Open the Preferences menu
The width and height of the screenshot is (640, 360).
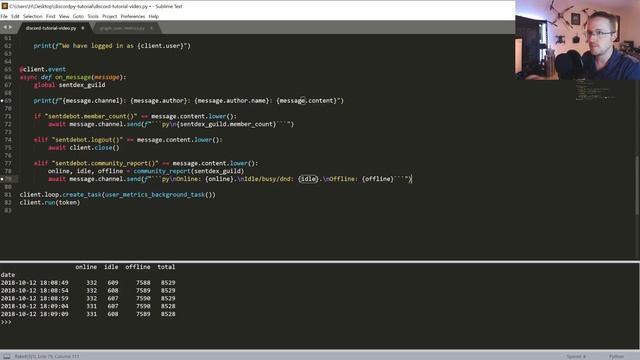pos(133,16)
